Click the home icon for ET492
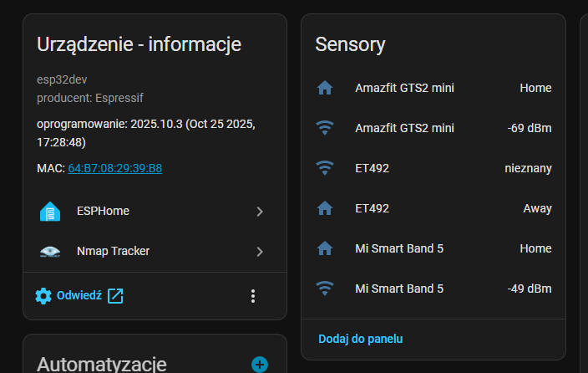 (325, 208)
